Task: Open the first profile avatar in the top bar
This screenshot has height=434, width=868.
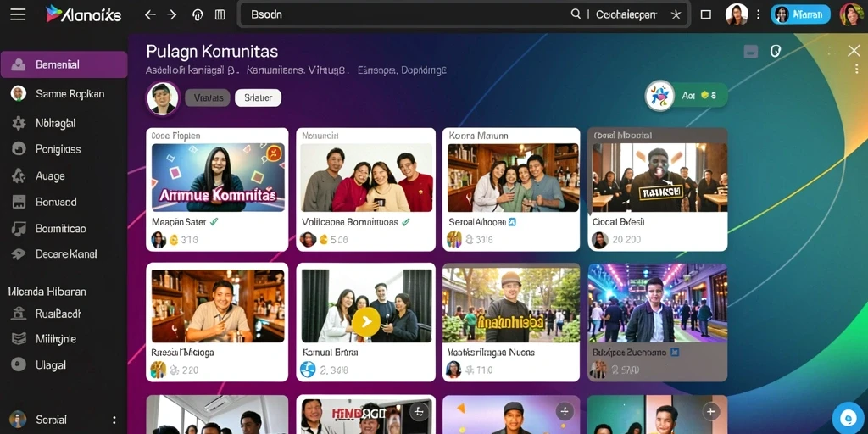Action: click(x=737, y=14)
